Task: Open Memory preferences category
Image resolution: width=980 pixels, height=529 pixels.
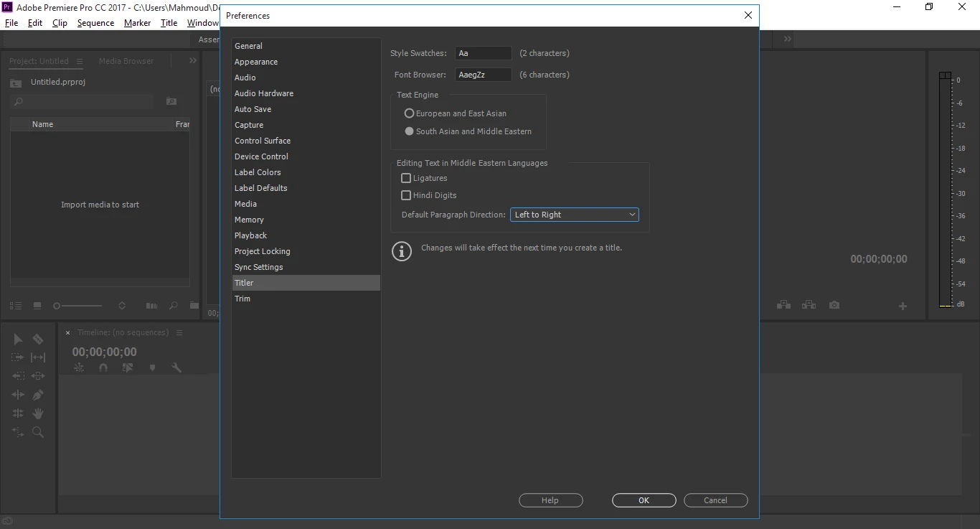Action: [306, 220]
